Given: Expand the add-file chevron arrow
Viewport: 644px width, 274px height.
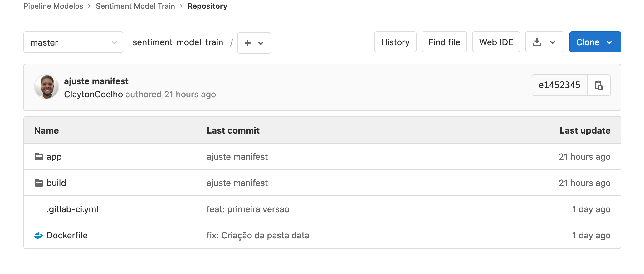Looking at the screenshot, I should pyautogui.click(x=261, y=43).
